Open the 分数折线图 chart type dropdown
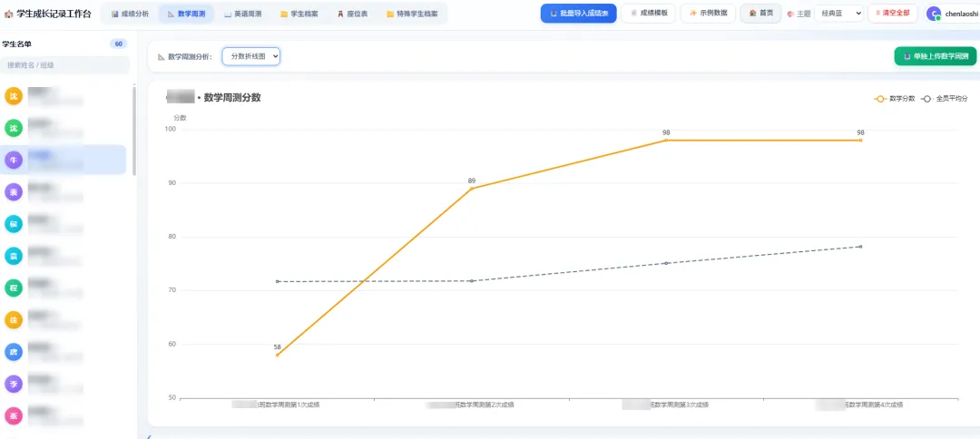The image size is (980, 439). pyautogui.click(x=251, y=56)
